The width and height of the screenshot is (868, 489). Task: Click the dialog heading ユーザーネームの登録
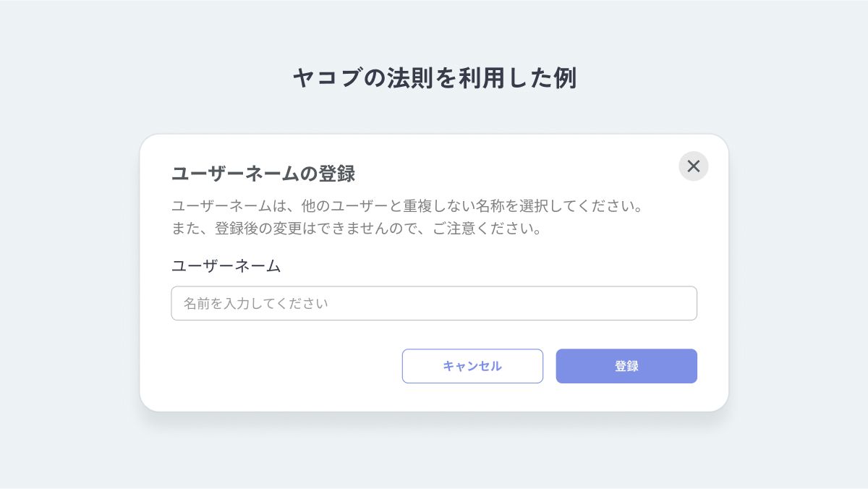pyautogui.click(x=263, y=174)
